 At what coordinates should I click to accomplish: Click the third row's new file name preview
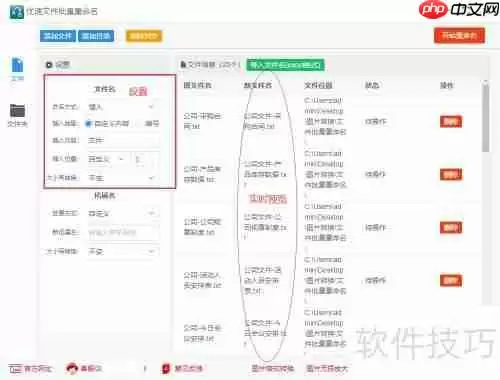265,227
